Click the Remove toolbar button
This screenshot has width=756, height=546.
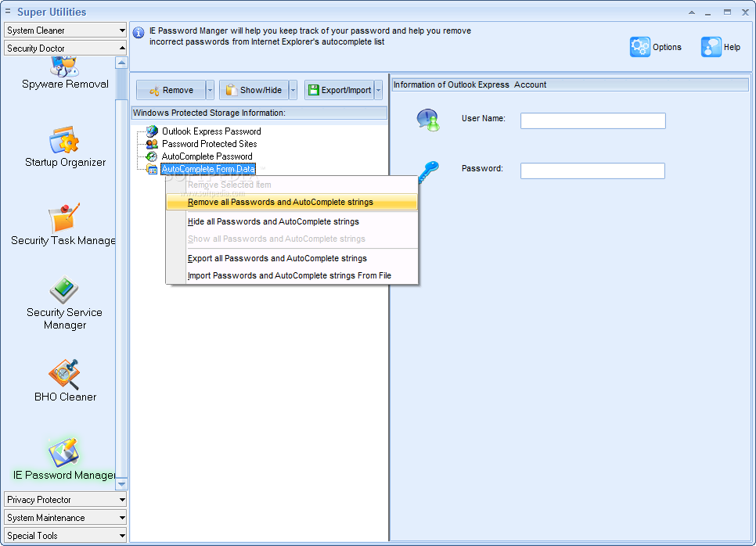pyautogui.click(x=171, y=90)
